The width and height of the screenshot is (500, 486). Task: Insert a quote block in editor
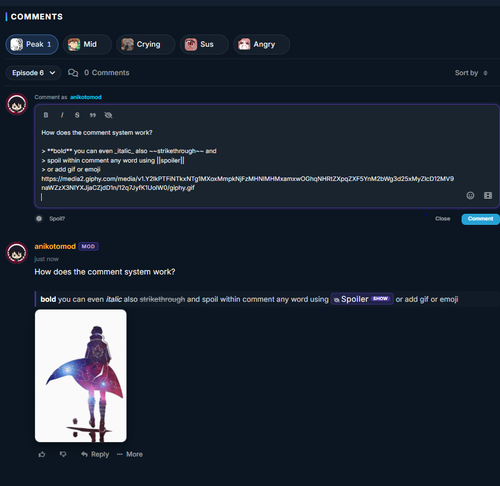pos(93,115)
